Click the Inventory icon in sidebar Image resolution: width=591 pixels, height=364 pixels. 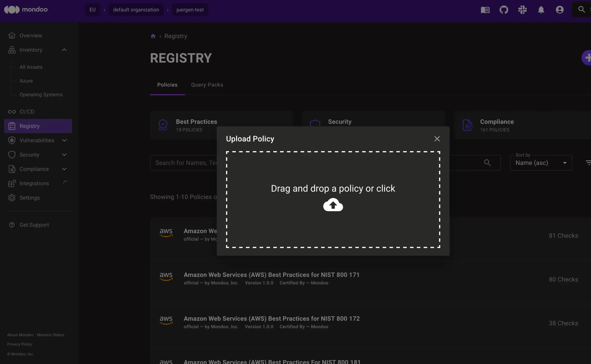click(x=12, y=50)
